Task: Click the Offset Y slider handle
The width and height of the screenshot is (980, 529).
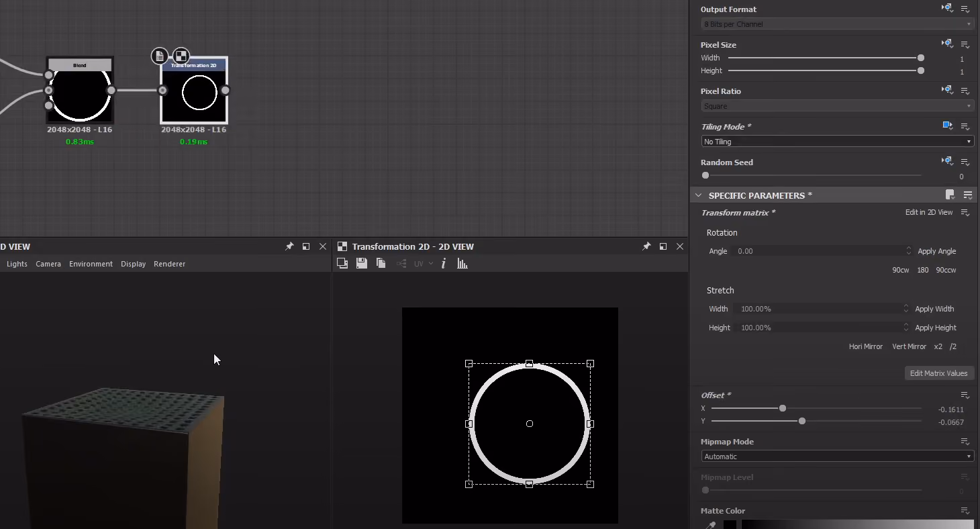Action: [x=802, y=421]
